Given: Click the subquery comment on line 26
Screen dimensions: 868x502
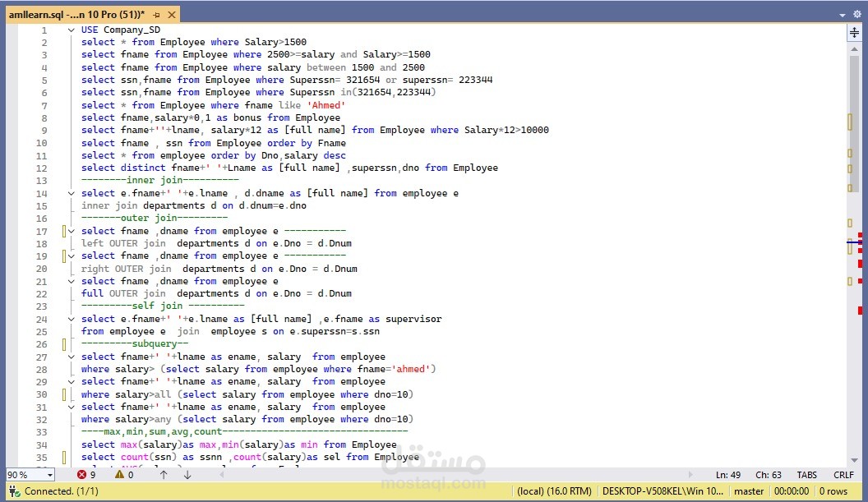Looking at the screenshot, I should tap(135, 343).
